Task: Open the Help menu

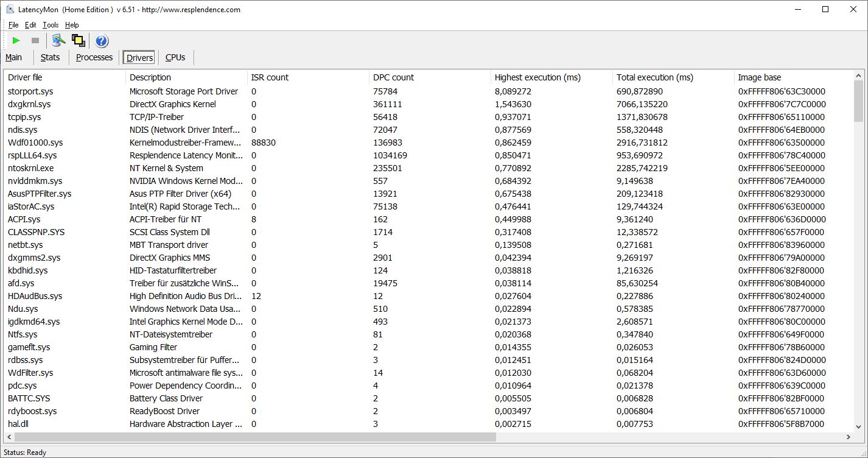Action: tap(72, 25)
